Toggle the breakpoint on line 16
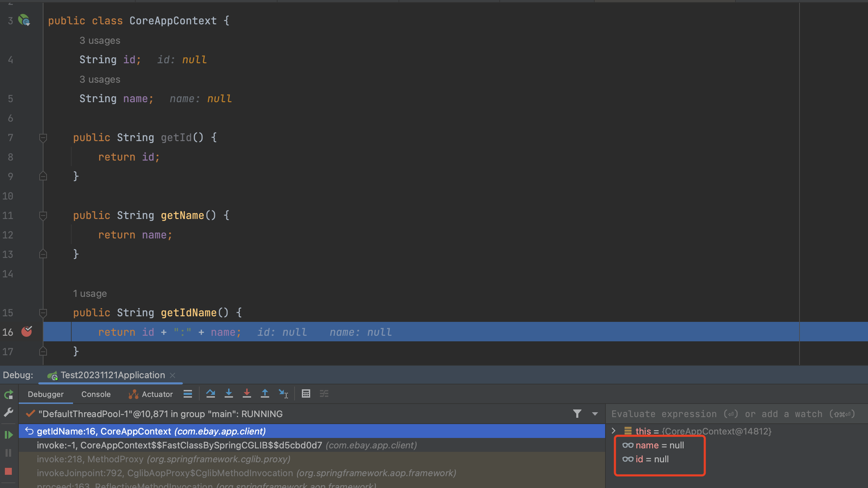This screenshot has width=868, height=488. pos(27,332)
